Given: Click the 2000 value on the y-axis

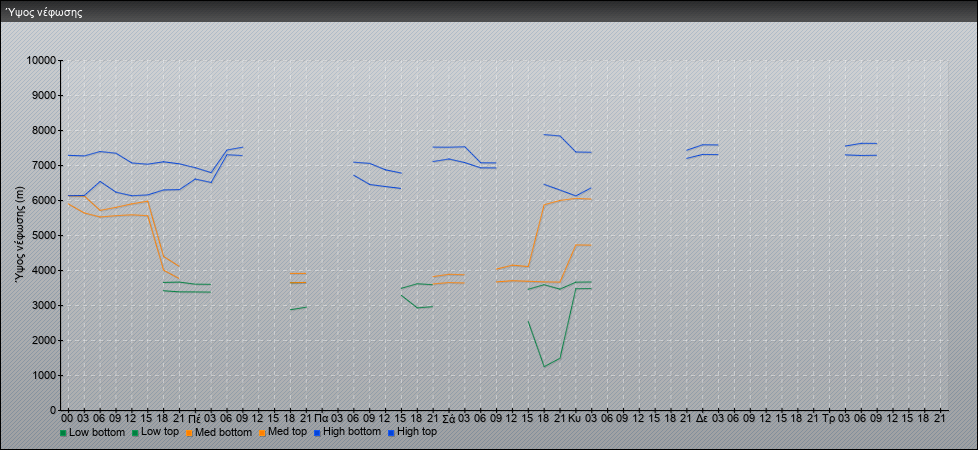Looking at the screenshot, I should point(44,340).
